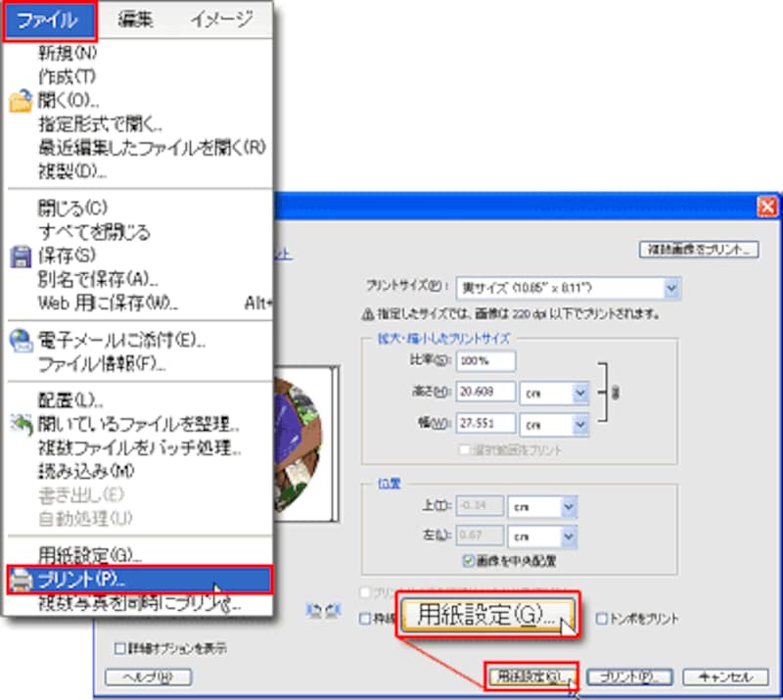Select すべてを閉じる menu entry

coord(94,232)
